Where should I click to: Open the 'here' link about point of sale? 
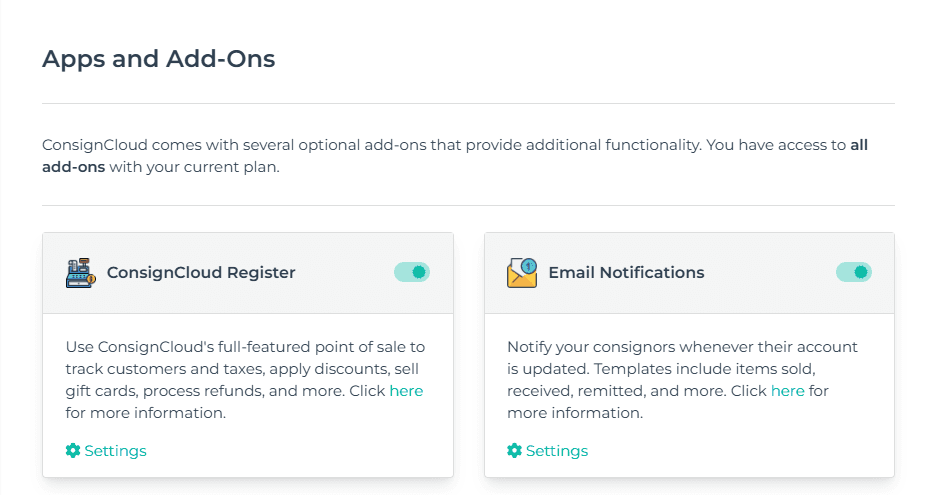[x=406, y=391]
